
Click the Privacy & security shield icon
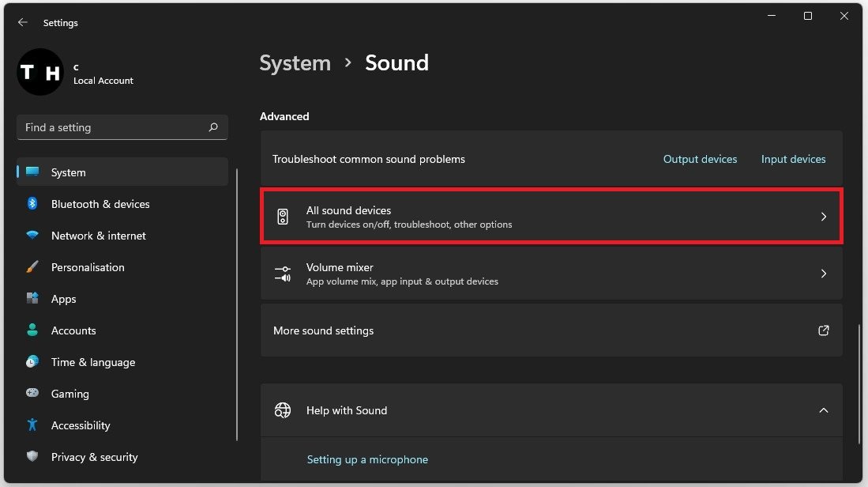pyautogui.click(x=32, y=457)
